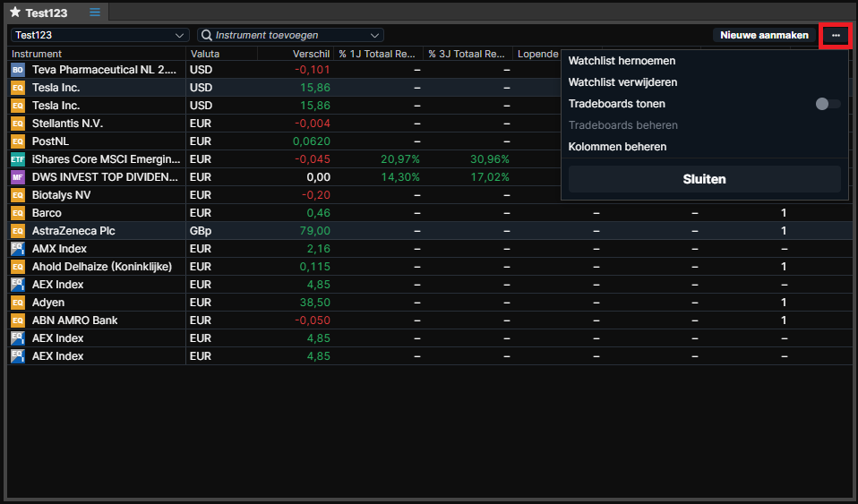Click the MF icon of DWS INVEST TOP DIVIDEND
This screenshot has width=858, height=504.
click(x=18, y=177)
